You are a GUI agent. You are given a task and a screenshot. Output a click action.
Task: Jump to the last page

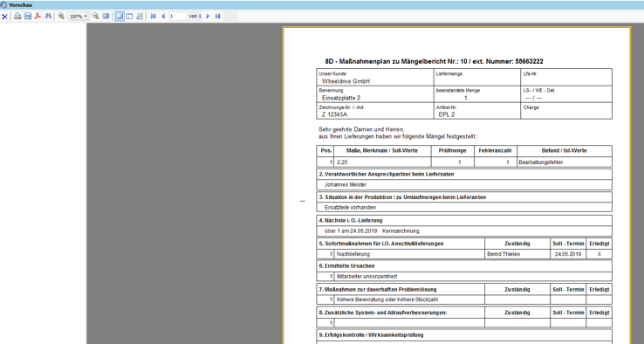click(217, 16)
